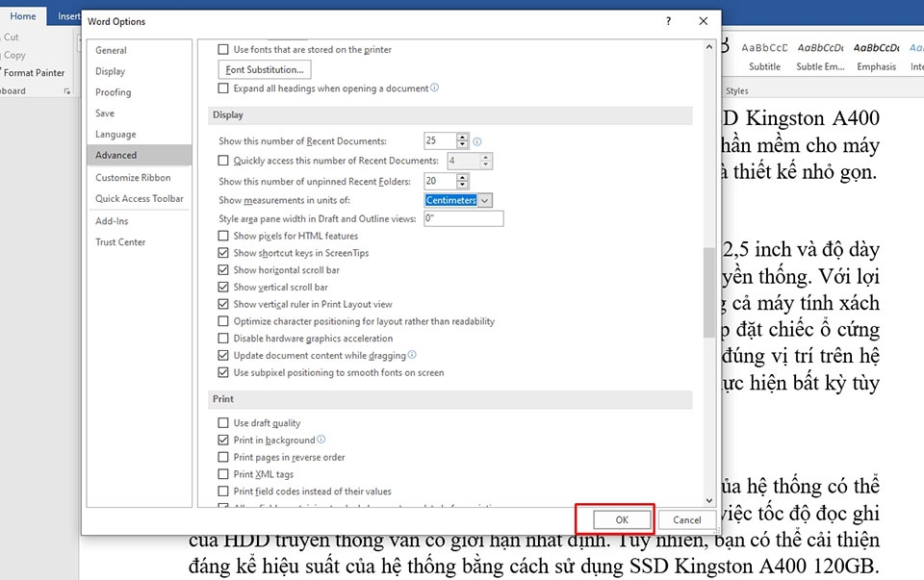This screenshot has height=580, width=924.
Task: Click info icon beside Update document content
Action: [412, 355]
